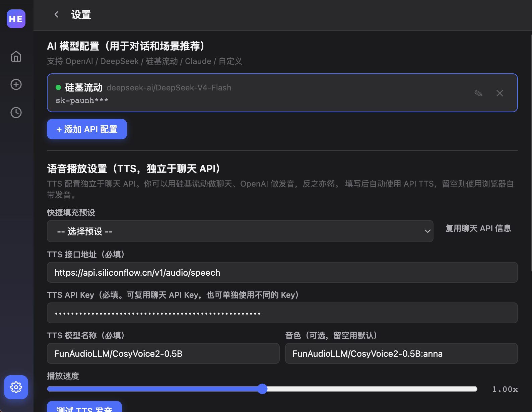Viewport: 532px width, 412px height.
Task: Click the 1.00x speed value
Action: click(505, 389)
